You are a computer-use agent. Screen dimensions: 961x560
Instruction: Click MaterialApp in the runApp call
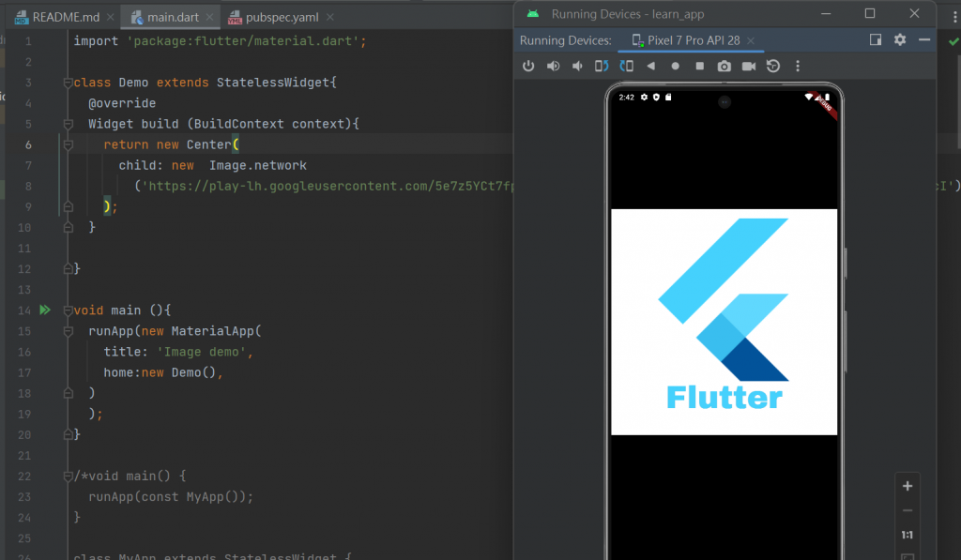point(212,331)
